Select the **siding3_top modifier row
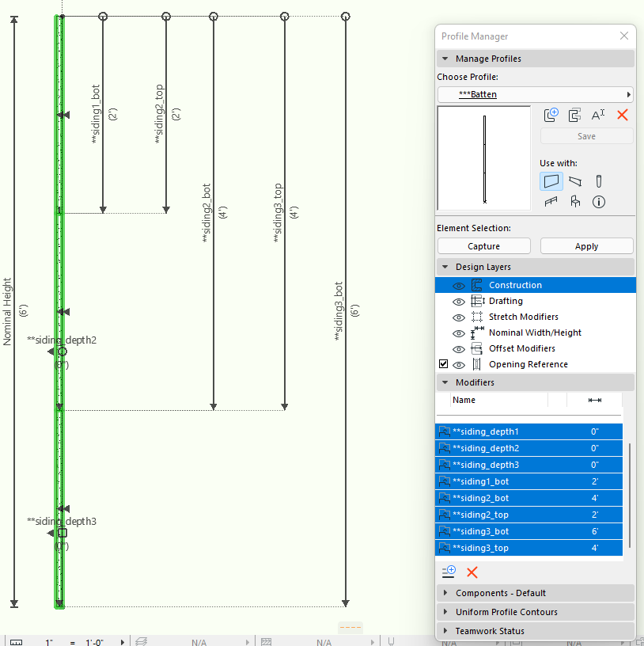Image resolution: width=644 pixels, height=646 pixels. coord(528,548)
